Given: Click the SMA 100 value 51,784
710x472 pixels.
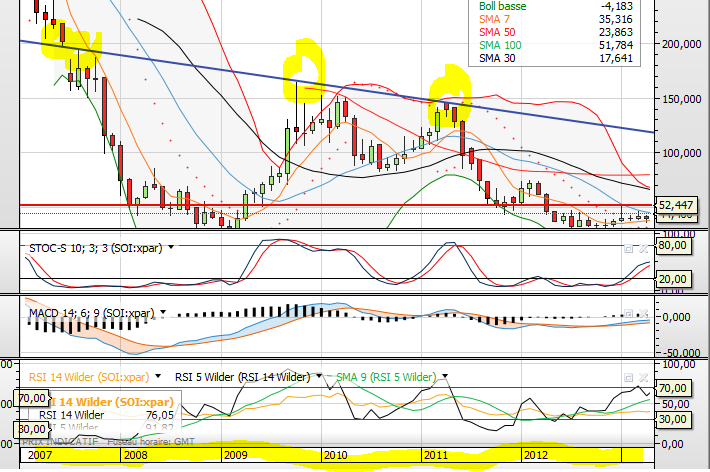Looking at the screenshot, I should point(615,45).
